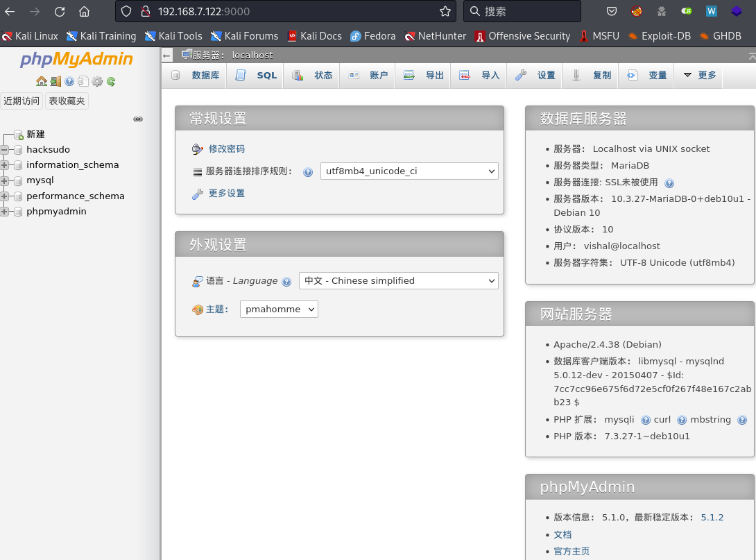Select the information_schema database name

[72, 165]
